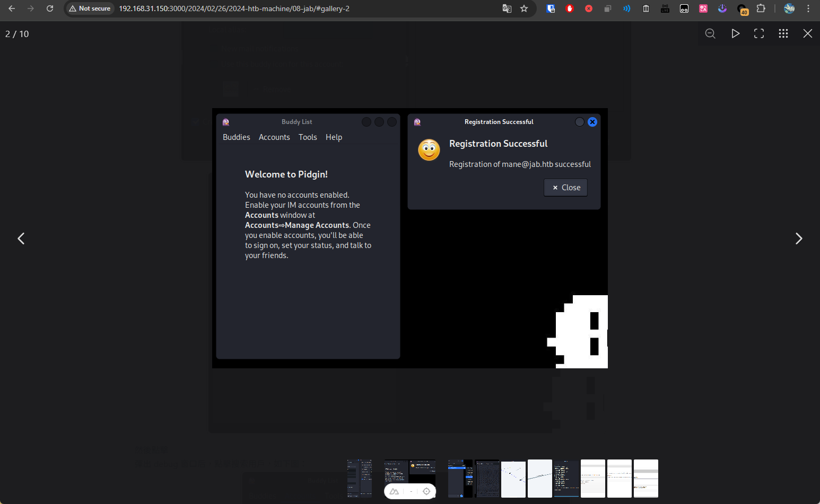Reload the page in the browser
The height and width of the screenshot is (504, 820).
(x=50, y=8)
